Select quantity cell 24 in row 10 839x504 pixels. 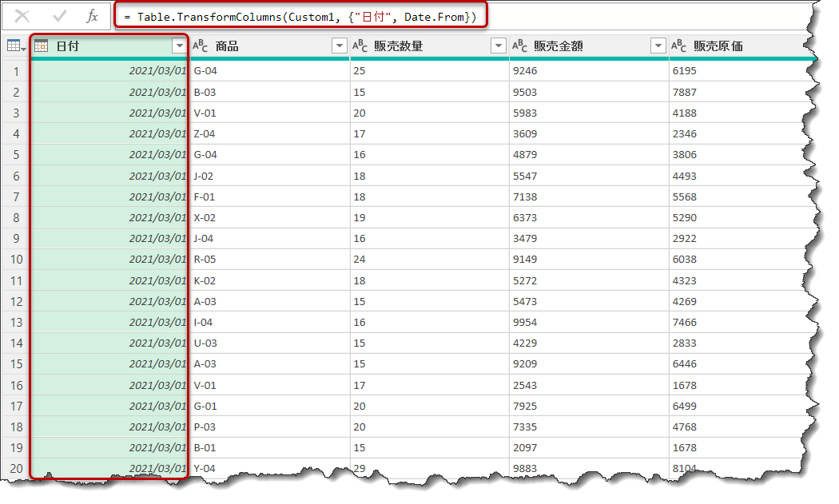[429, 260]
